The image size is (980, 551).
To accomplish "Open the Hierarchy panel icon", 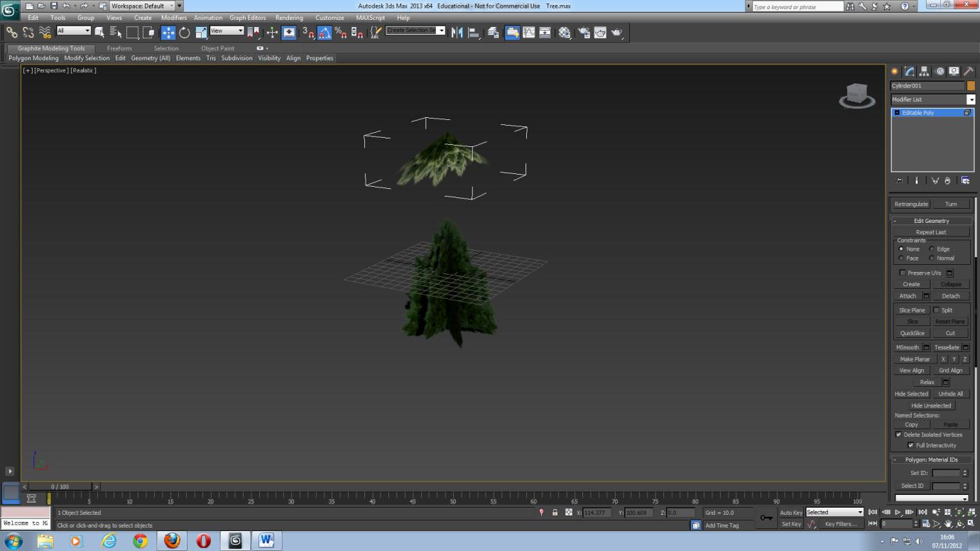I will (924, 71).
